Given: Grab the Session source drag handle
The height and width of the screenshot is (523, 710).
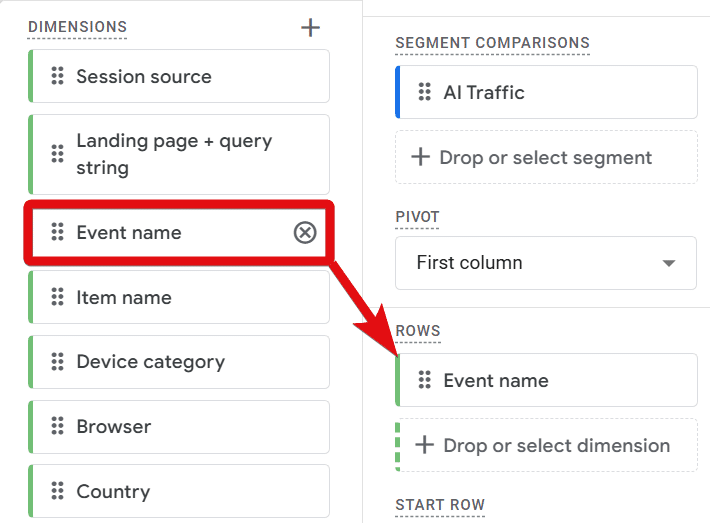Looking at the screenshot, I should point(58,76).
